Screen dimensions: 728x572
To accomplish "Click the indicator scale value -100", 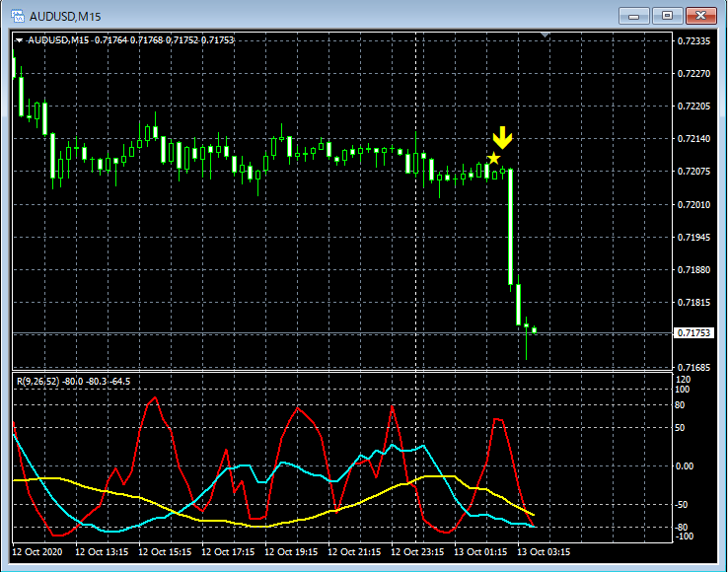I will 683,536.
